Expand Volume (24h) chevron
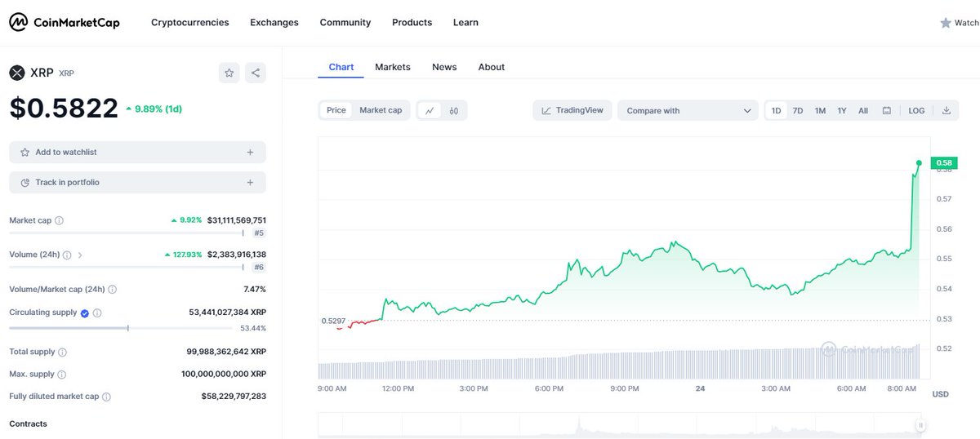Screen dimensions: 980x439 (x=80, y=255)
